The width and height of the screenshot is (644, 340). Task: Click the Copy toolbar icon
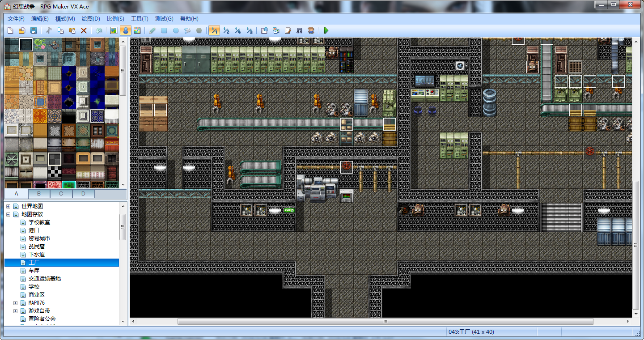coord(60,30)
